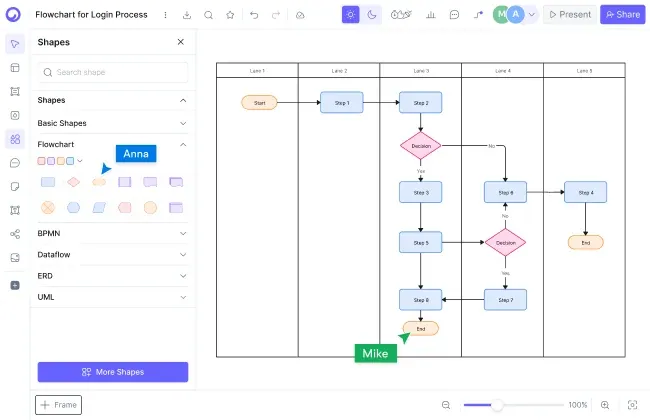Expand the BPMN section
650x420 pixels.
point(183,234)
